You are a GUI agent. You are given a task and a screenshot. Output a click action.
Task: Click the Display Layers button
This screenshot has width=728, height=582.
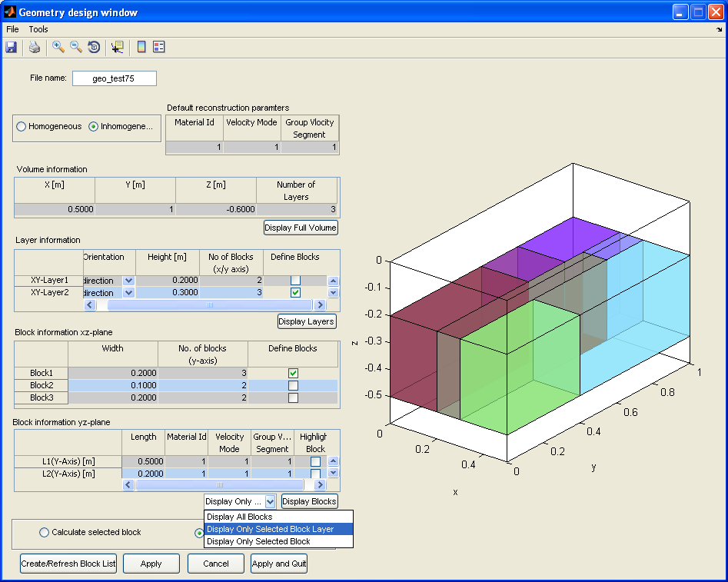307,321
